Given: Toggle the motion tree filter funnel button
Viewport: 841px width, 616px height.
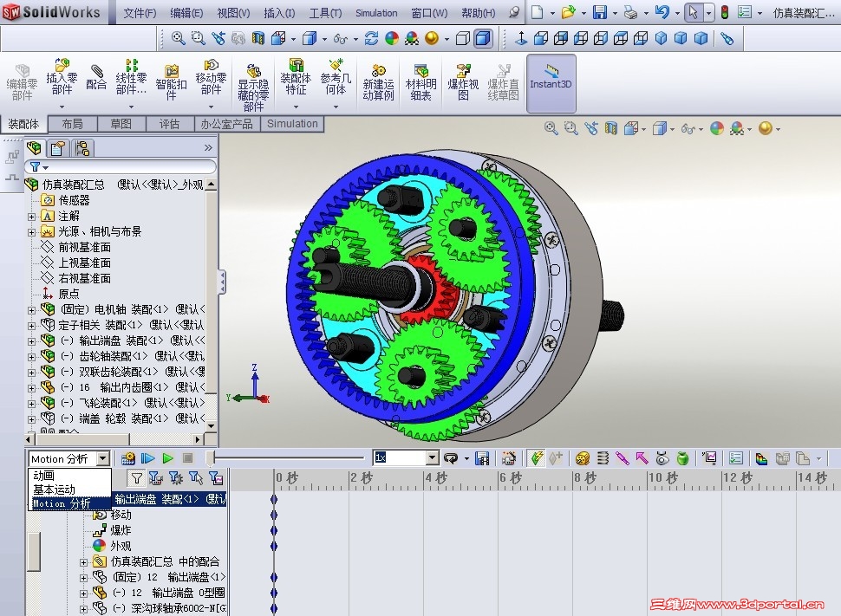Looking at the screenshot, I should click(x=137, y=477).
